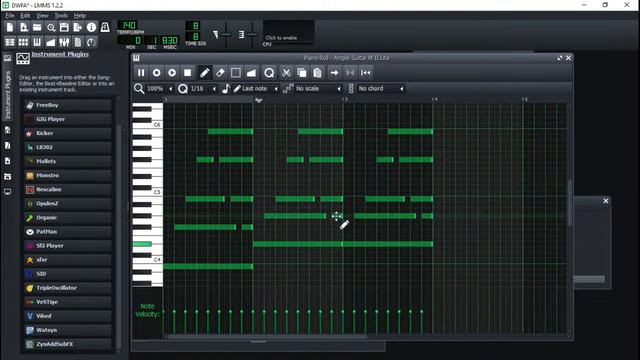Click the tempo display showing 140
This screenshot has height=360, width=640.
click(x=128, y=25)
